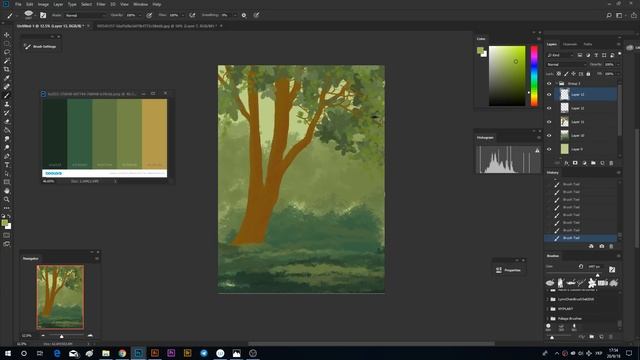Delete layer with trash icon

tap(611, 163)
